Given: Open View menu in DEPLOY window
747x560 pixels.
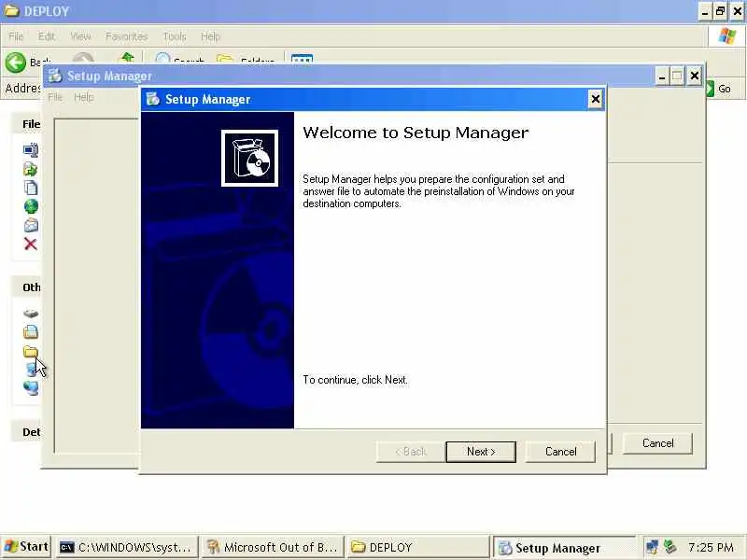Looking at the screenshot, I should [80, 36].
